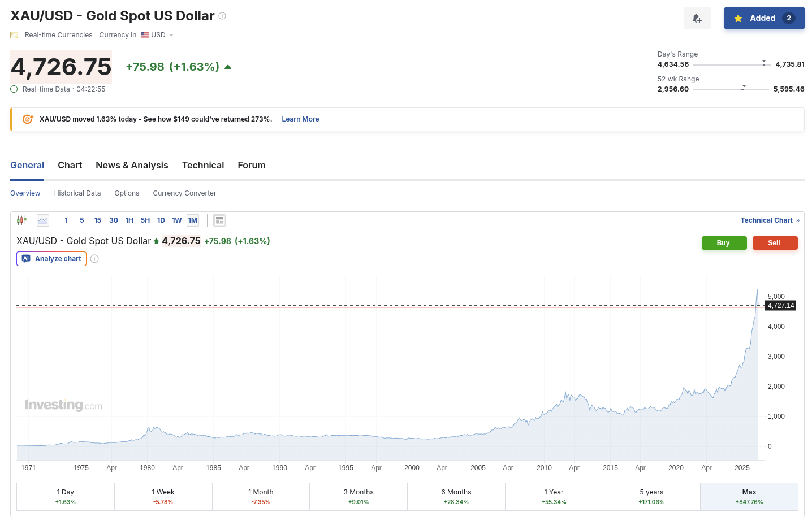Select the 5H chart interval
The width and height of the screenshot is (812, 525).
coord(145,220)
